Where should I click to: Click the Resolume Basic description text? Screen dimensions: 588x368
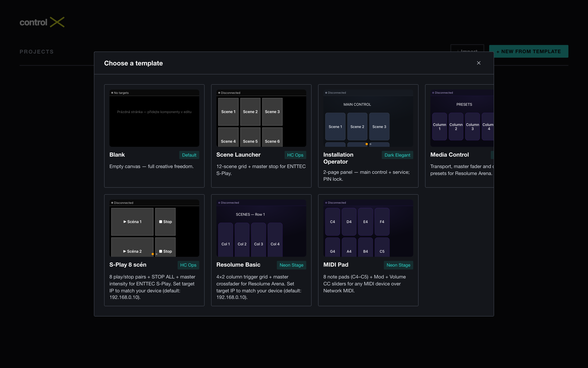(259, 287)
